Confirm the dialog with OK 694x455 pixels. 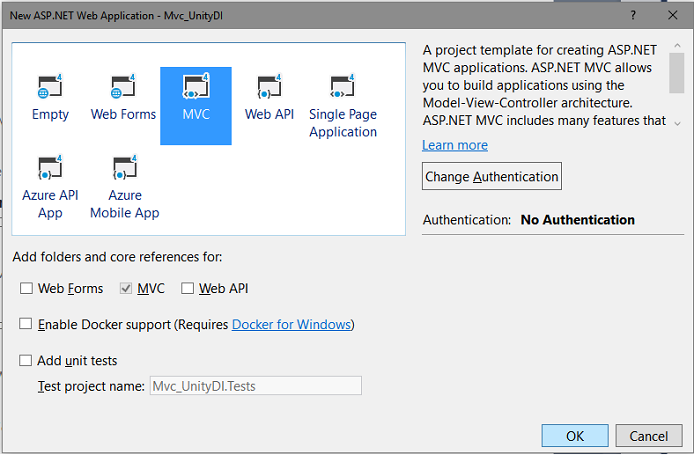pos(575,436)
